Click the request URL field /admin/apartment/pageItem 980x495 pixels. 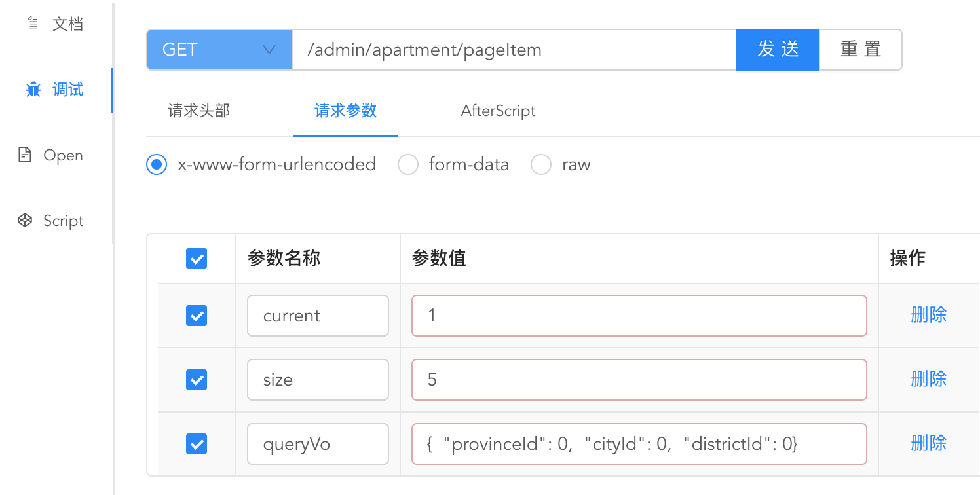(x=514, y=50)
